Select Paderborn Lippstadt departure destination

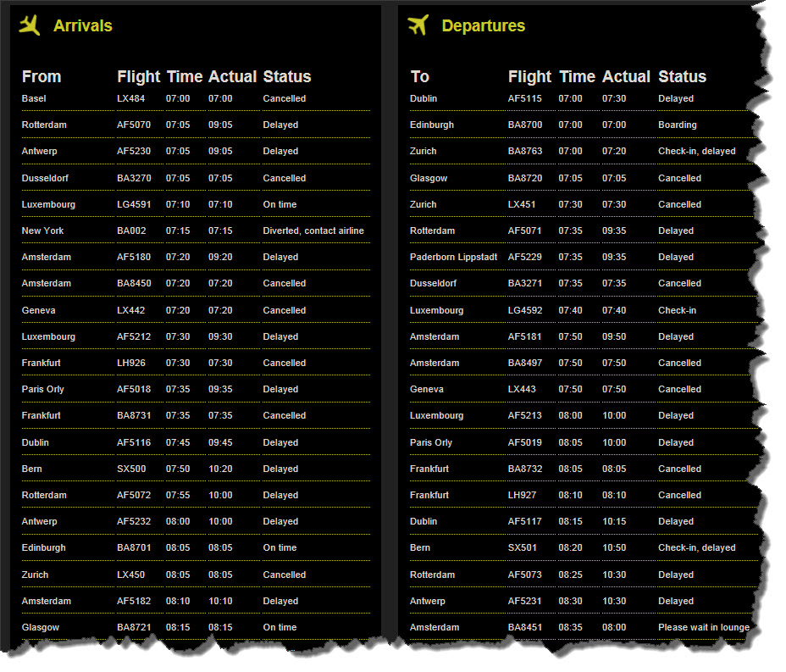[x=453, y=257]
